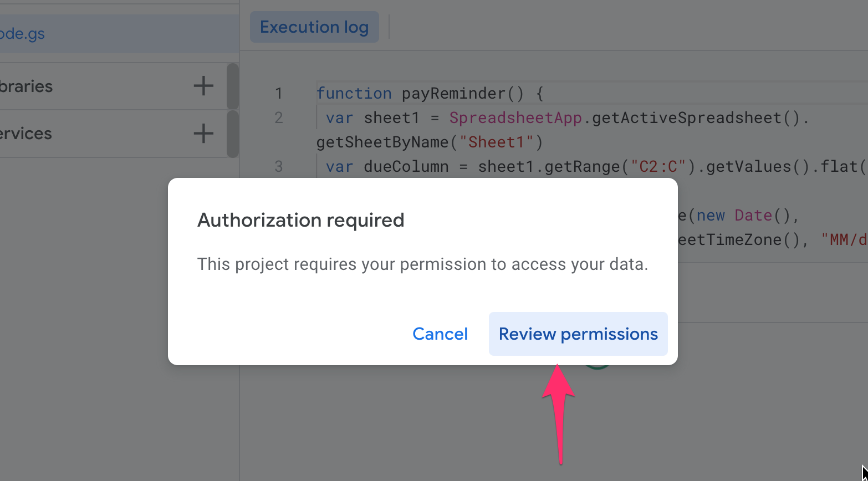Click line number 2 gutter marker
Image resolution: width=868 pixels, height=481 pixels.
(279, 117)
